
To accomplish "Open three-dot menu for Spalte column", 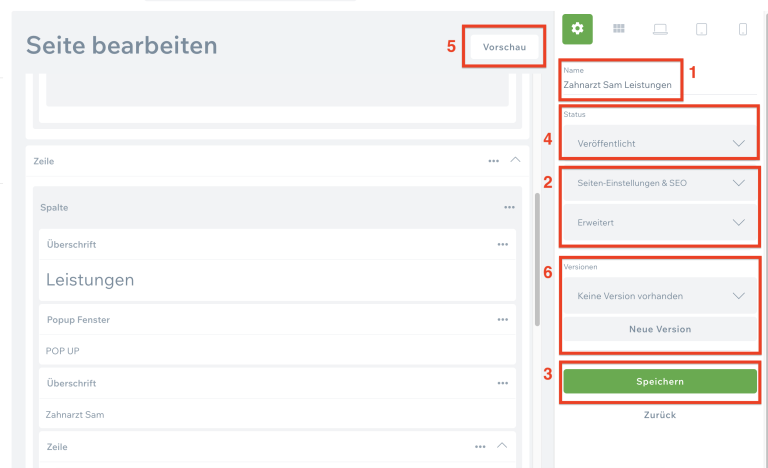I will click(509, 207).
